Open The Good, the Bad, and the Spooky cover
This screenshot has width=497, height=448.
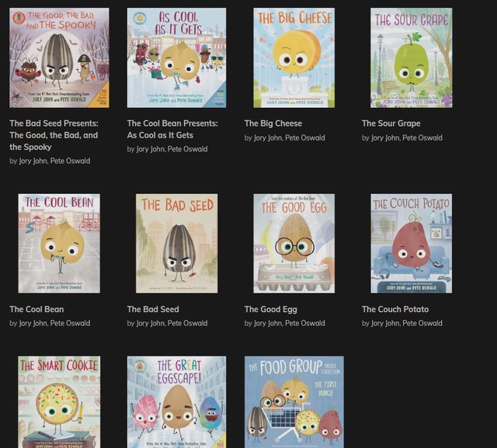[59, 57]
